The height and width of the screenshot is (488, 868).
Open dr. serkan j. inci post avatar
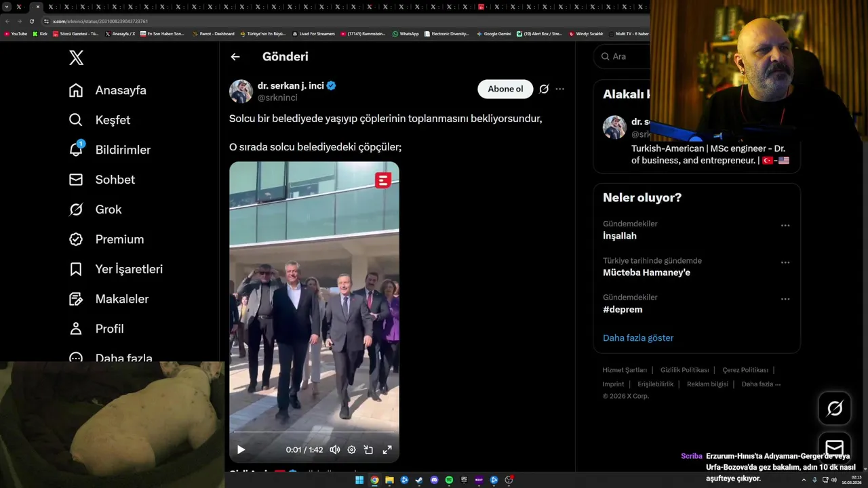[x=241, y=91]
